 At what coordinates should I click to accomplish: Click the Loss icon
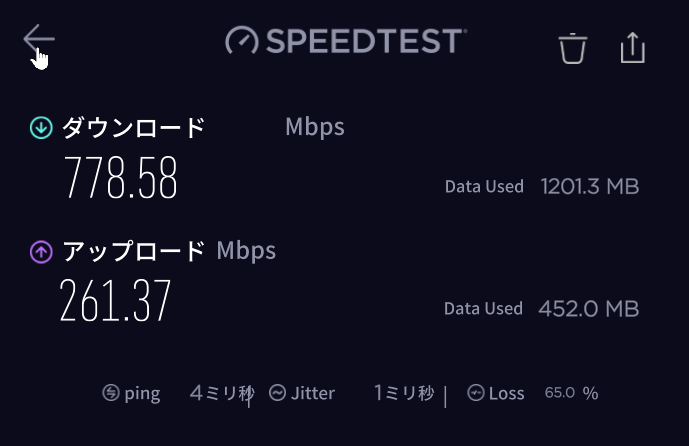click(x=476, y=393)
